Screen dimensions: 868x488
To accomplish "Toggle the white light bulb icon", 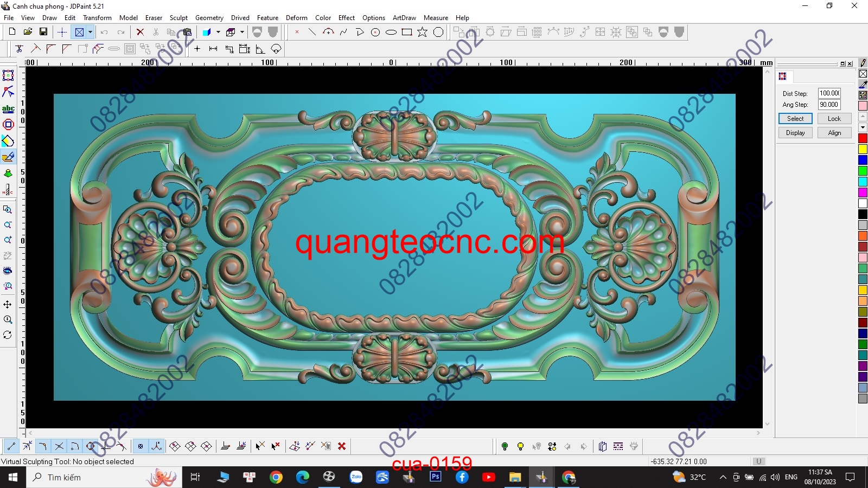I will click(x=538, y=446).
